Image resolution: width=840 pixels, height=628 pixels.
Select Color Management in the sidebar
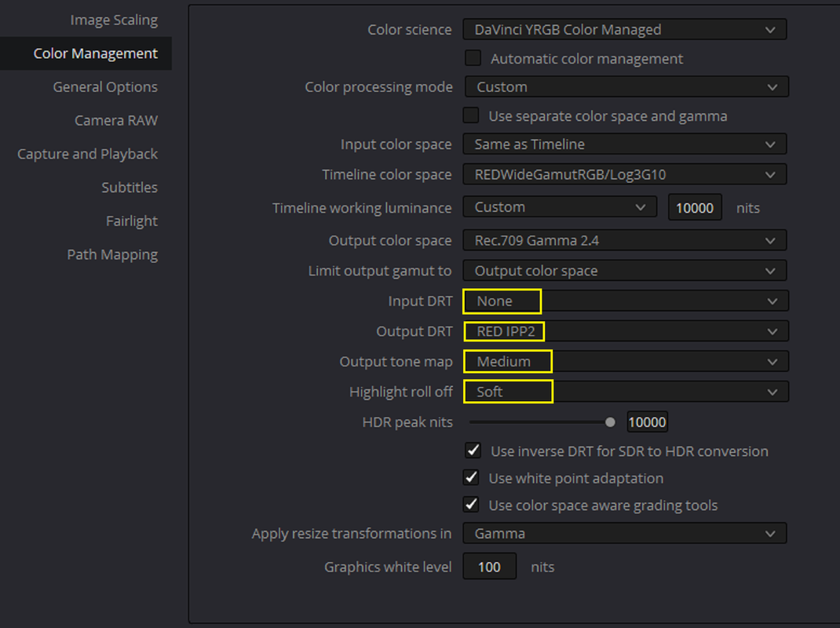point(86,53)
